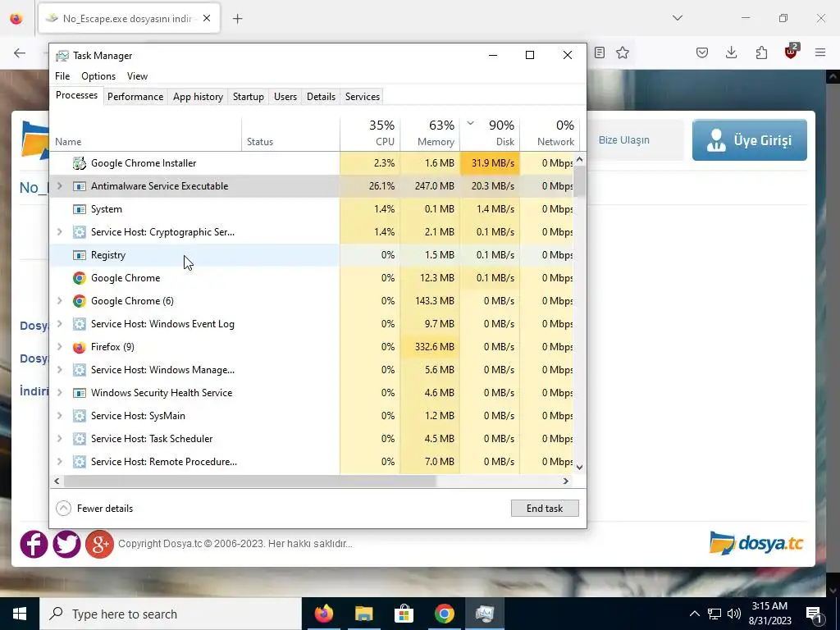840x630 pixels.
Task: Expand Windows Security Health Service row
Action: 59,393
